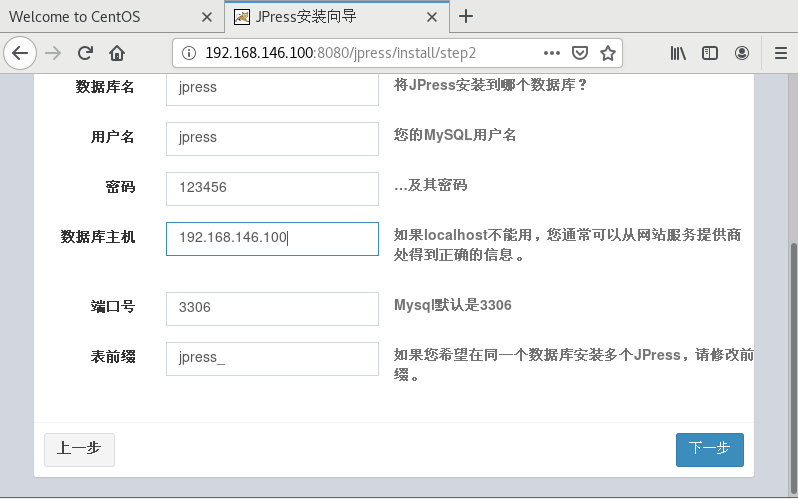Click hint text 您的MySQL用户名
The width and height of the screenshot is (798, 499).
[455, 135]
